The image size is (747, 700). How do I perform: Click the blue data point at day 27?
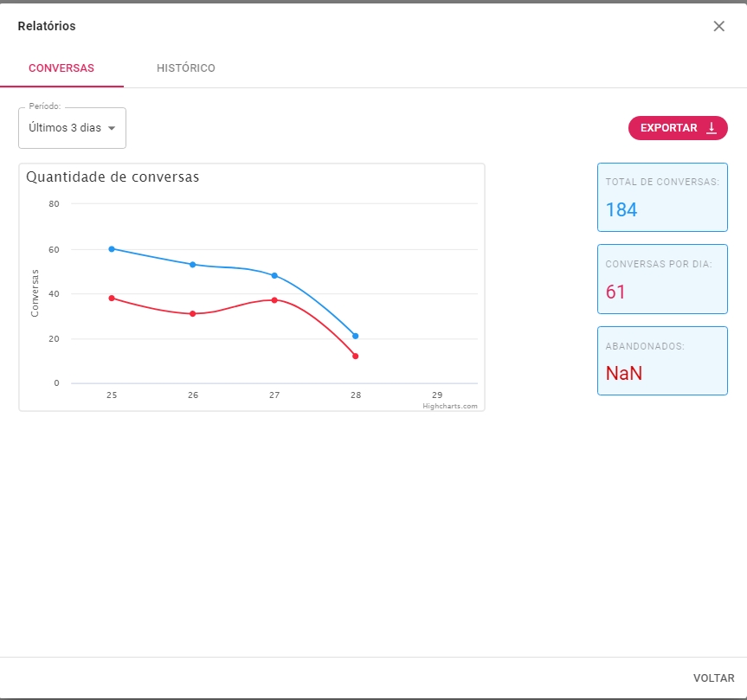click(274, 275)
